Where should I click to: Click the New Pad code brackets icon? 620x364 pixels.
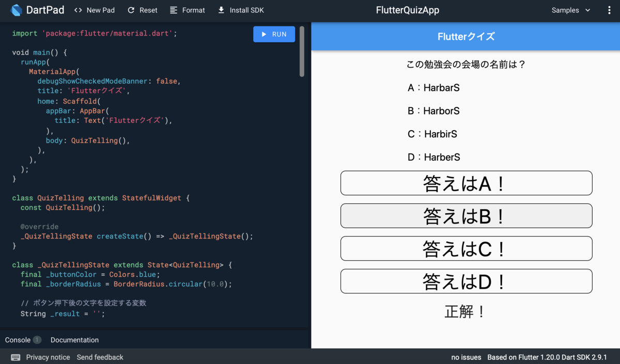pyautogui.click(x=78, y=10)
